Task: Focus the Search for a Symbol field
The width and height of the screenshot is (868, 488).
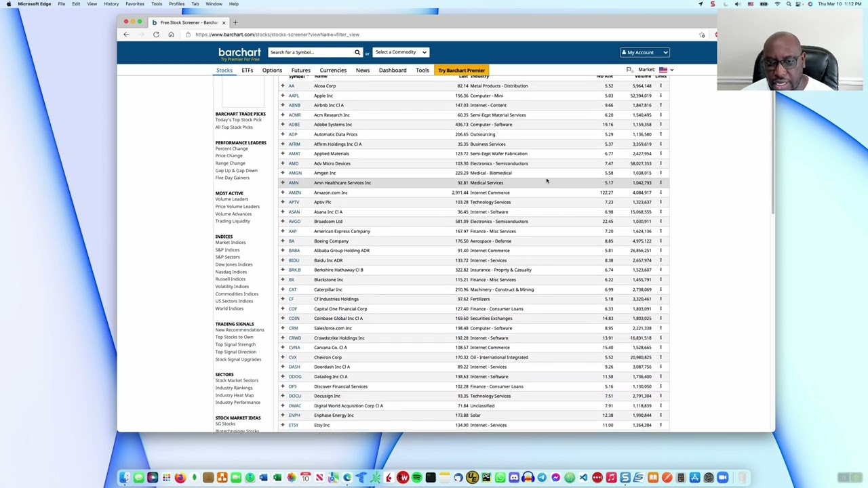Action: (x=310, y=52)
